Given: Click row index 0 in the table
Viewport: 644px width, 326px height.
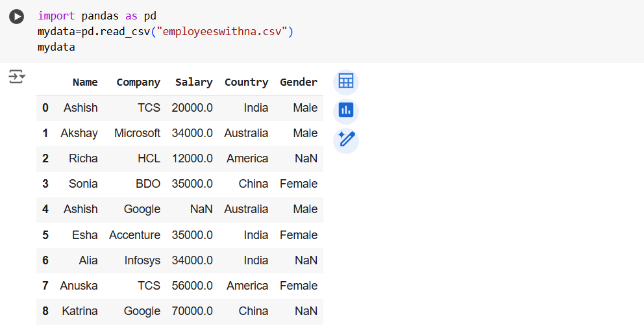Looking at the screenshot, I should tap(45, 108).
